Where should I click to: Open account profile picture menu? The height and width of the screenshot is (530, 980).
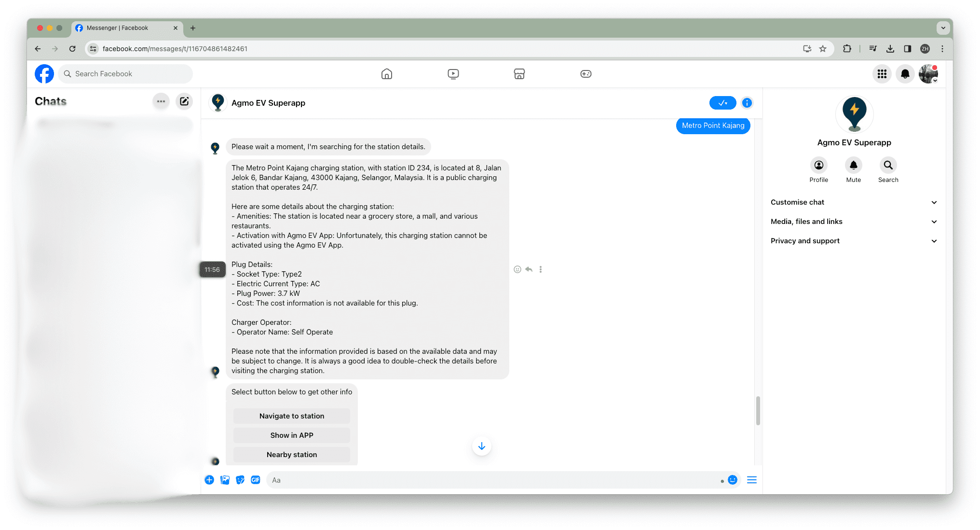pyautogui.click(x=928, y=74)
